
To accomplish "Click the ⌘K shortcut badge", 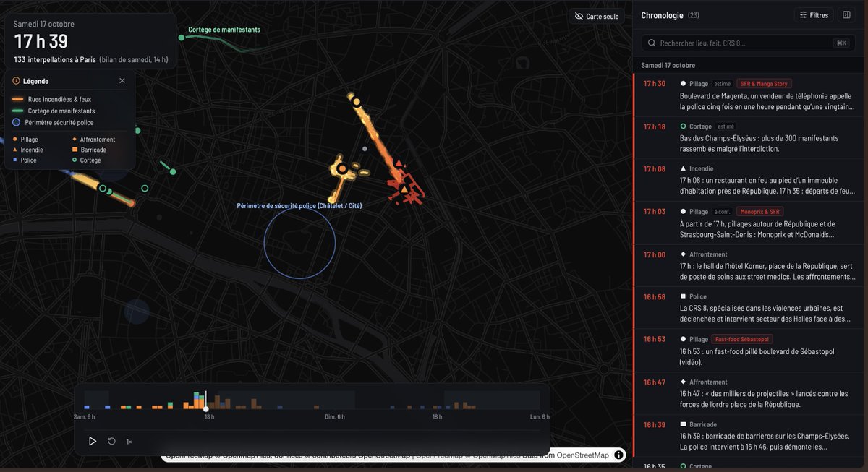I will (x=841, y=43).
